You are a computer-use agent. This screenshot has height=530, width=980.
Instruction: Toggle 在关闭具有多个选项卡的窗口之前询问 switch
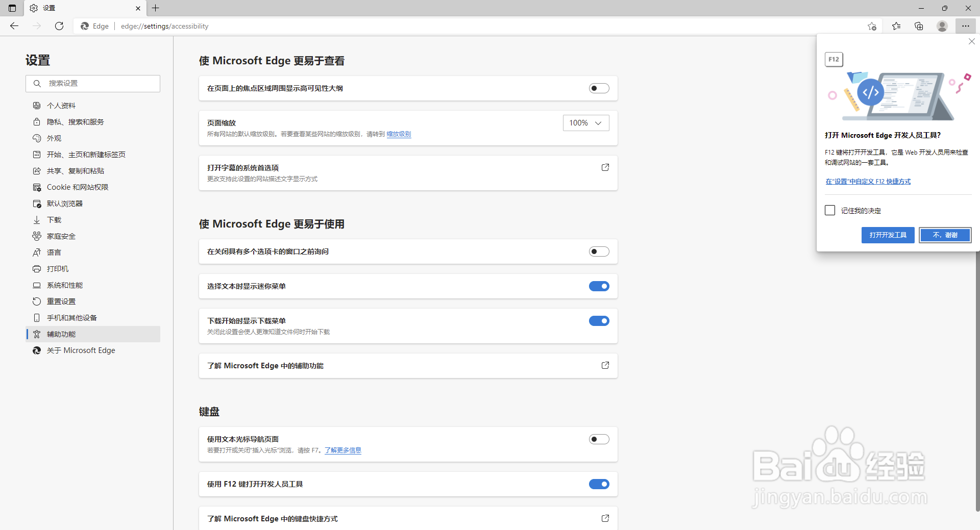click(x=599, y=251)
